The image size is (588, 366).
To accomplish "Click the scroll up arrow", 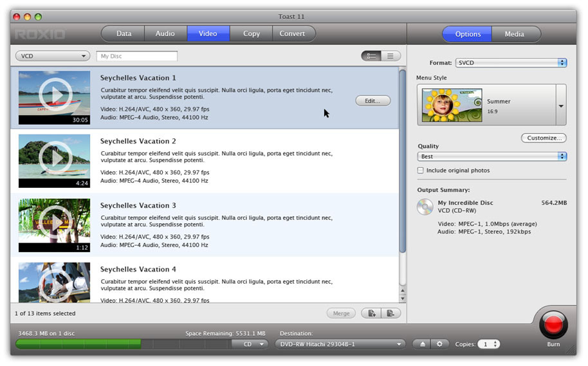I will (x=402, y=291).
